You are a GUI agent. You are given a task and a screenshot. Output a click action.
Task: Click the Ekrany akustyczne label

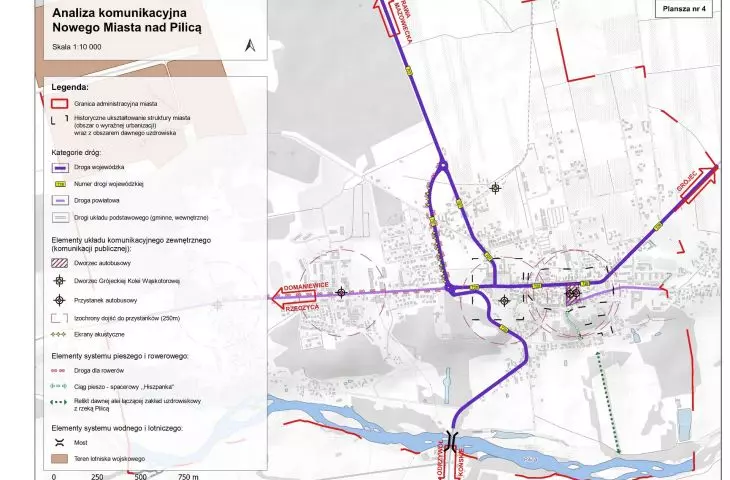tap(99, 334)
